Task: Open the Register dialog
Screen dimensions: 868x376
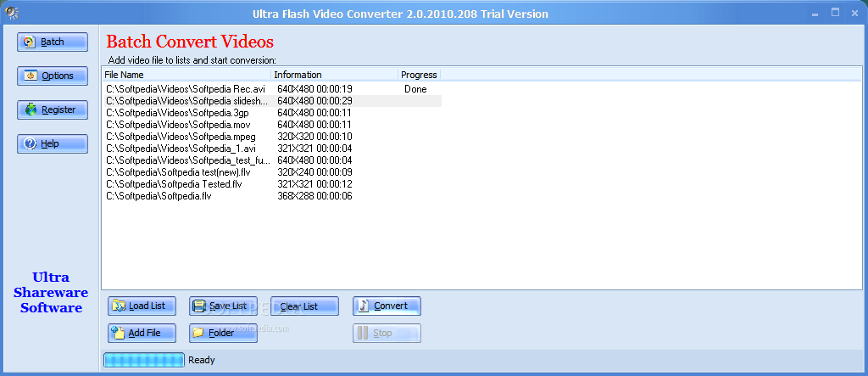Action: pos(53,109)
